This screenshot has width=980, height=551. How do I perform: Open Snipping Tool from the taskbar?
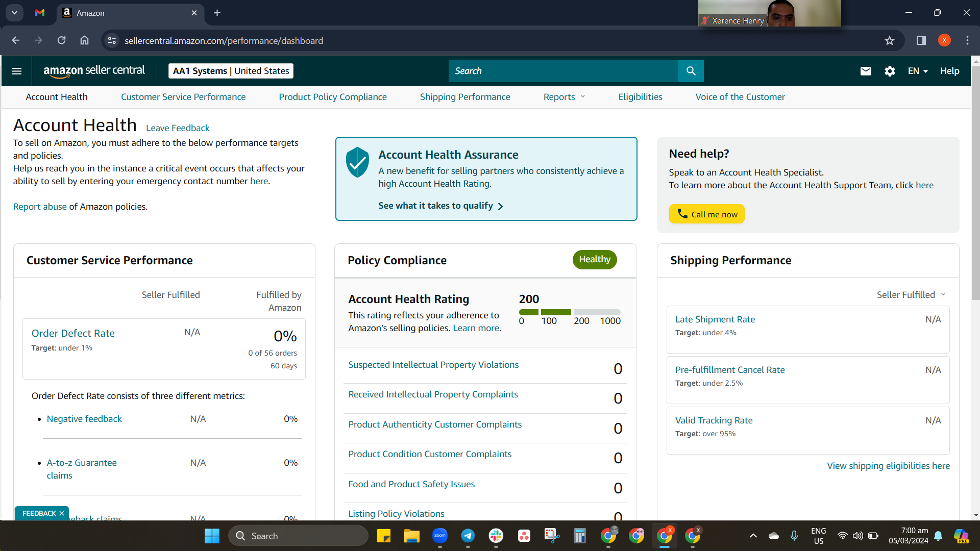pos(552,536)
